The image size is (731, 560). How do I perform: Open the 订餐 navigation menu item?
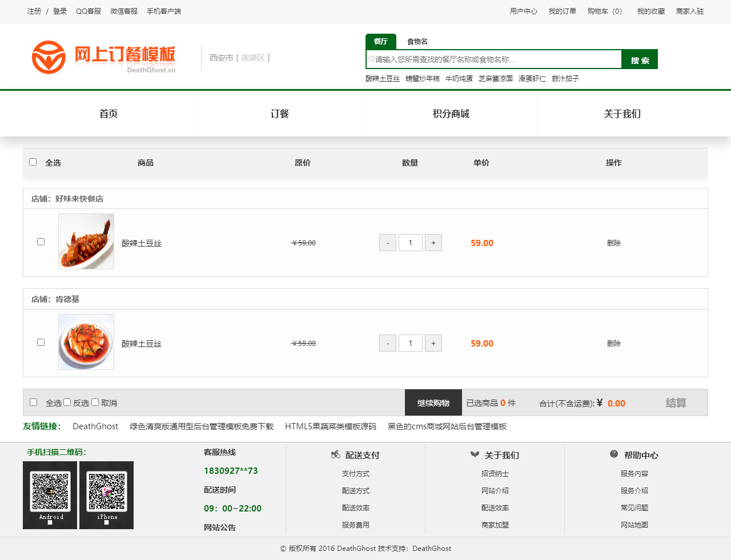tap(280, 114)
